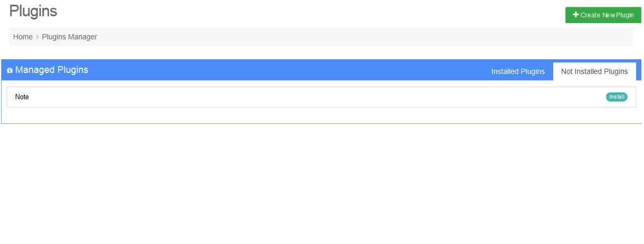Click empty space in the Note plugin row
This screenshot has height=244, width=644.
click(x=315, y=97)
